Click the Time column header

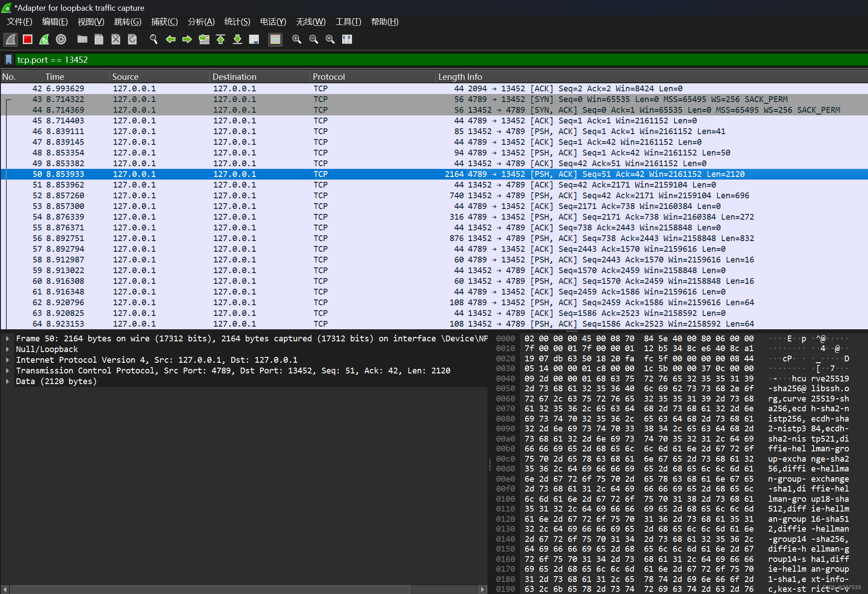coord(55,77)
